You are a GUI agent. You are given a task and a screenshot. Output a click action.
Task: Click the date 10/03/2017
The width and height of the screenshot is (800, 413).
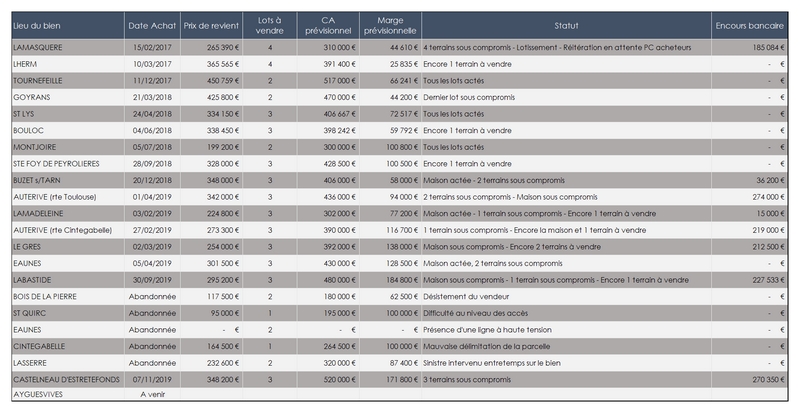click(x=152, y=64)
